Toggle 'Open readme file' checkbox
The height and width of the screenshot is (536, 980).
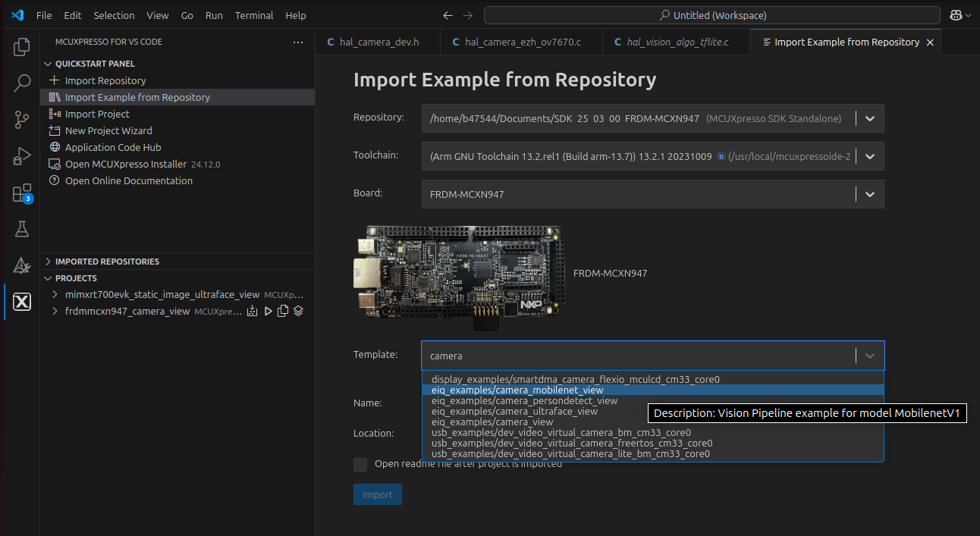click(x=360, y=464)
